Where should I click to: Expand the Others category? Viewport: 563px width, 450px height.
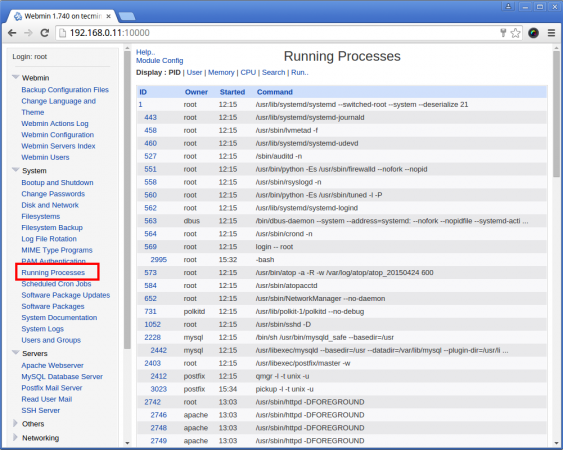[15, 423]
